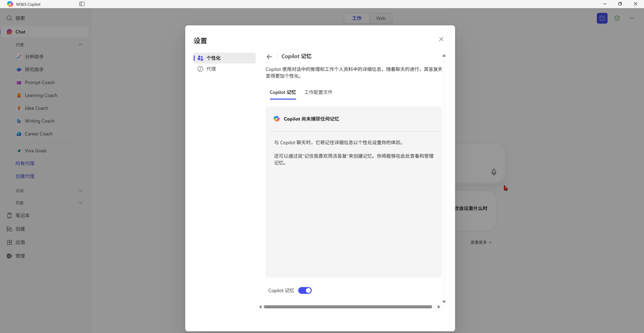Click the scroll up arrow in settings
Image resolution: width=644 pixels, height=333 pixels.
coord(444,56)
